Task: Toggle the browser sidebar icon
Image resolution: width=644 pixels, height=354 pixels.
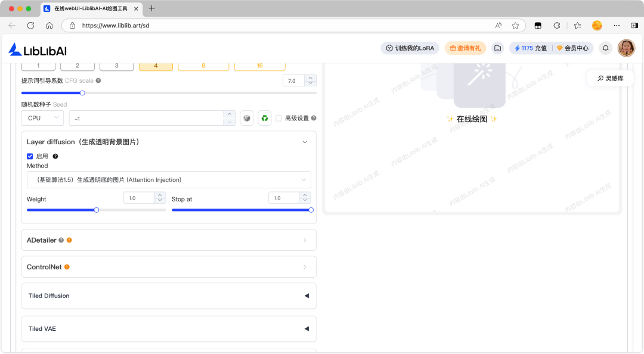Action: [634, 26]
